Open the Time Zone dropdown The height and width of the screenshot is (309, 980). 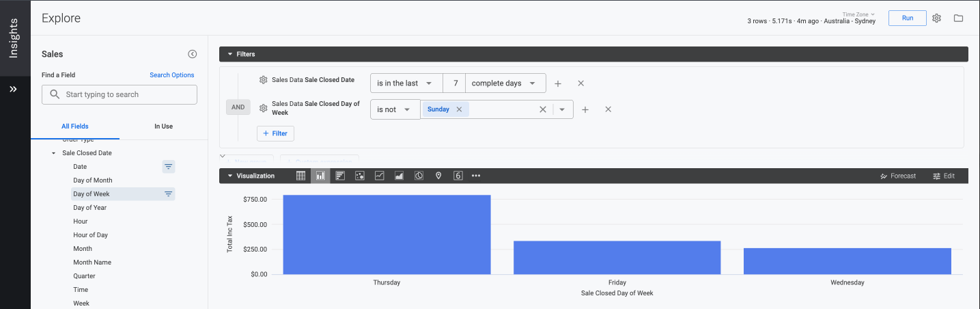(x=859, y=14)
